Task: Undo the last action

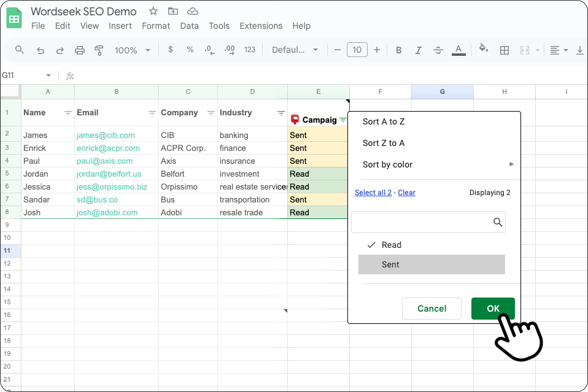Action: tap(41, 50)
